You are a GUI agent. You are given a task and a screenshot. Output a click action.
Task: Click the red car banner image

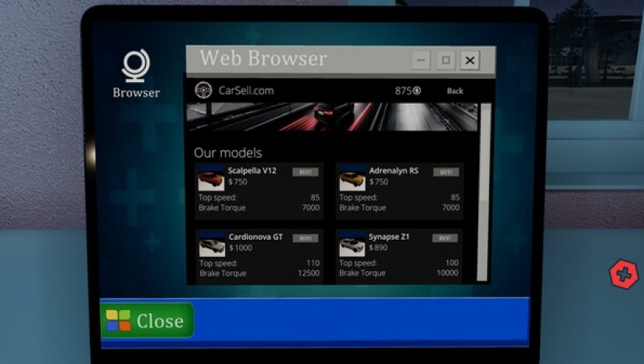click(x=332, y=117)
